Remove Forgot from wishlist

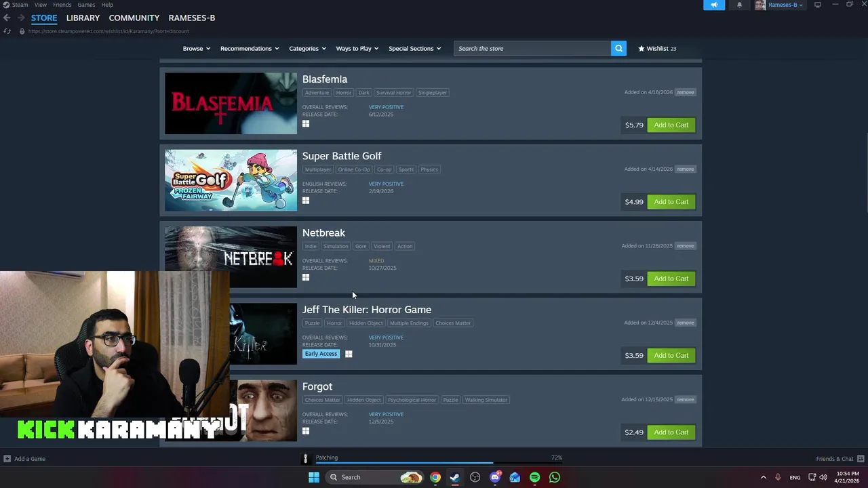coord(685,399)
